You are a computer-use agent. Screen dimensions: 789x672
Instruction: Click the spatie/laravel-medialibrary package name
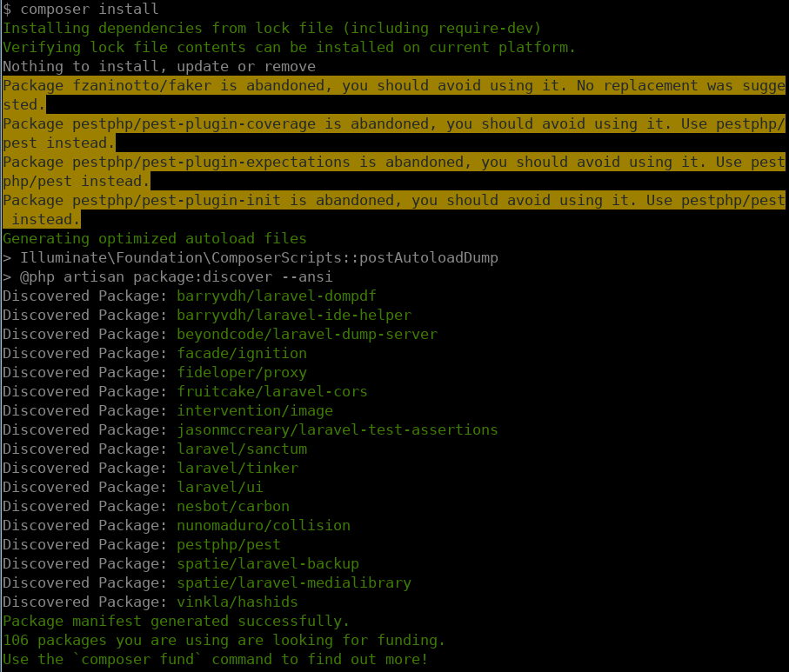293,582
